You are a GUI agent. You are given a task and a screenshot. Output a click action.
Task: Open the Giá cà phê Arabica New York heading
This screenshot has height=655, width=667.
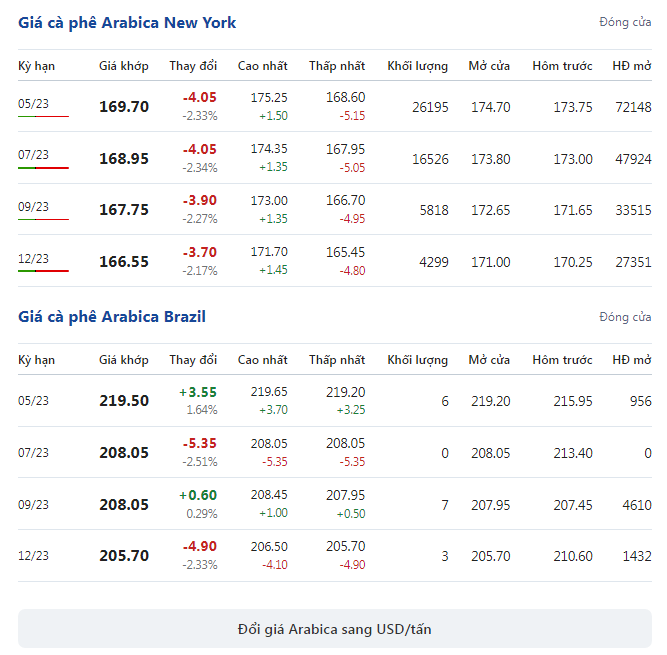point(127,23)
